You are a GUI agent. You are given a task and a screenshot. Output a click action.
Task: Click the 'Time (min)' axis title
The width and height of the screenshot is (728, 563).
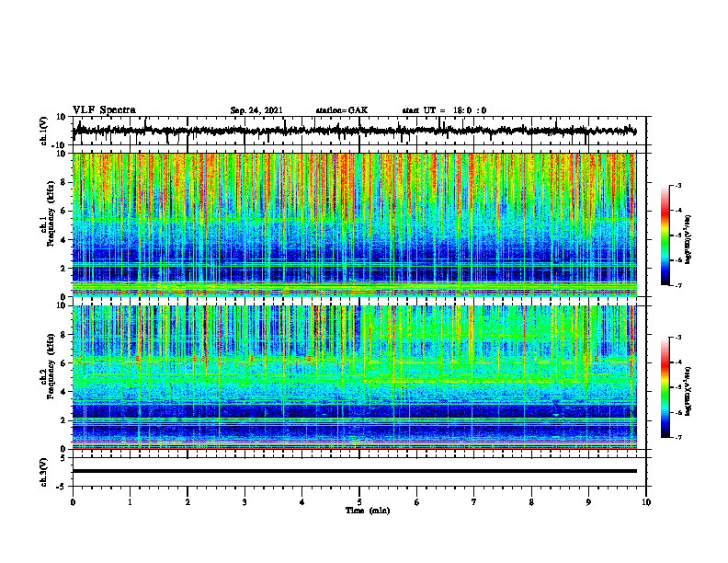point(368,511)
